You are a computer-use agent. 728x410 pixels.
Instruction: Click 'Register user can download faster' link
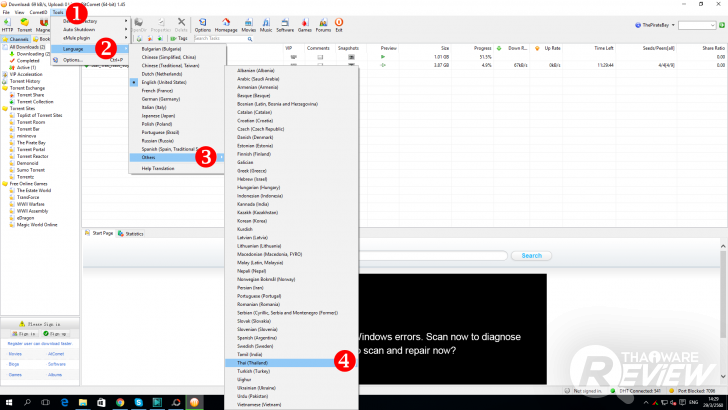tap(40, 344)
